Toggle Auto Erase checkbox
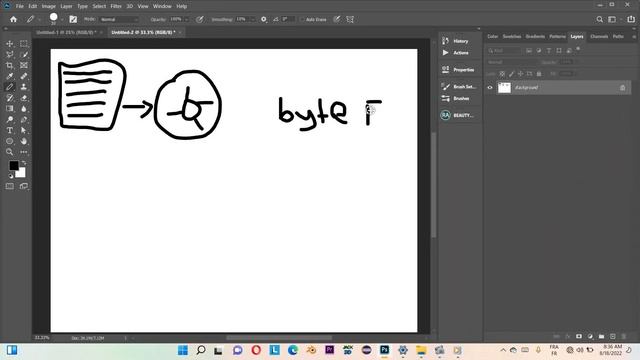640x360 pixels. click(302, 20)
